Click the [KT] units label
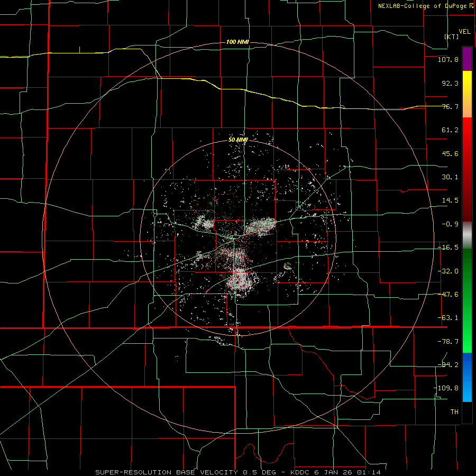This screenshot has width=476, height=476. click(452, 36)
